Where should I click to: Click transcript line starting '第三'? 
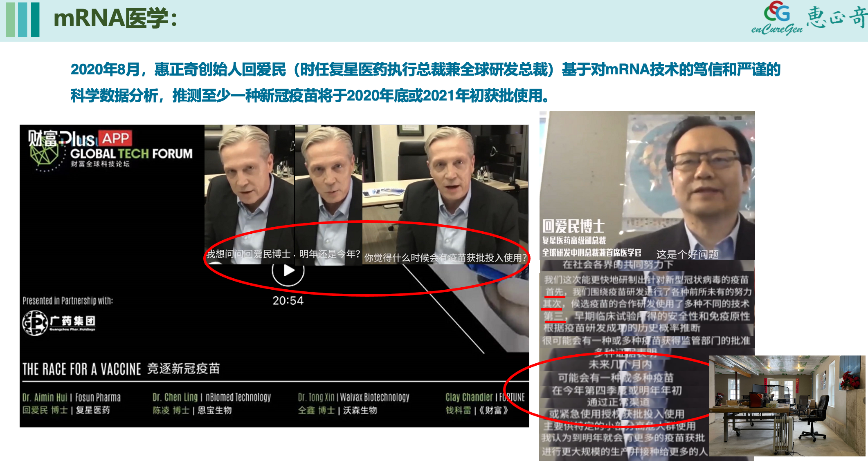tap(646, 316)
